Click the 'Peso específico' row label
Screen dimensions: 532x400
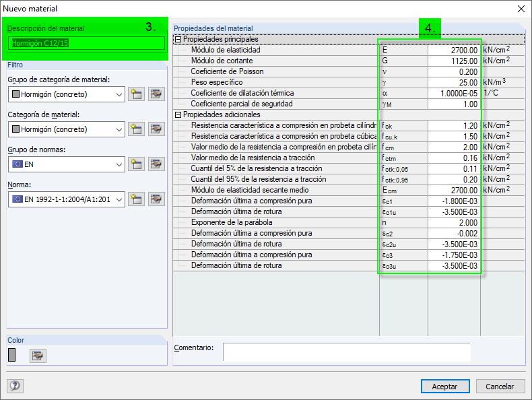coord(217,82)
